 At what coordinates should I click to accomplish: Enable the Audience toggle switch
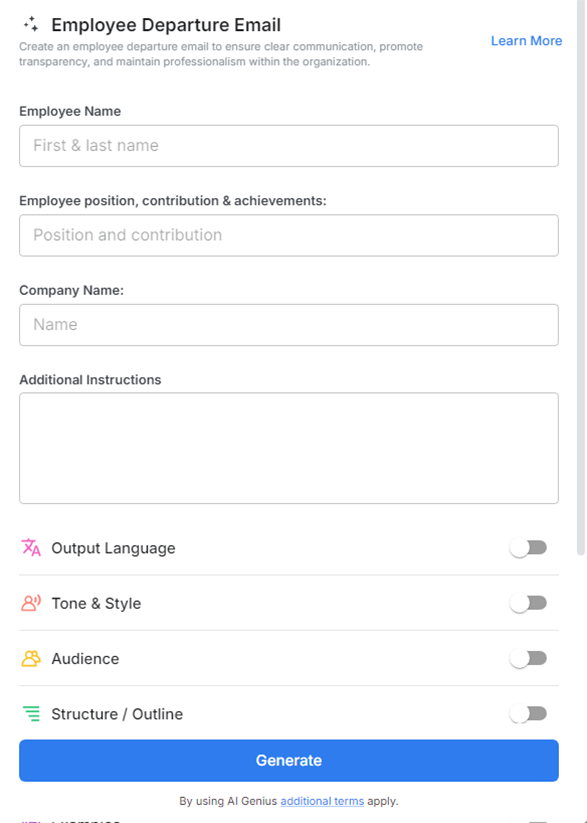click(x=528, y=658)
